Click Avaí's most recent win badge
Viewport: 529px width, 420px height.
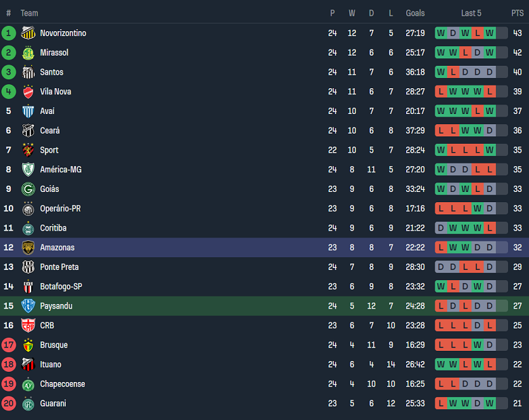point(490,111)
